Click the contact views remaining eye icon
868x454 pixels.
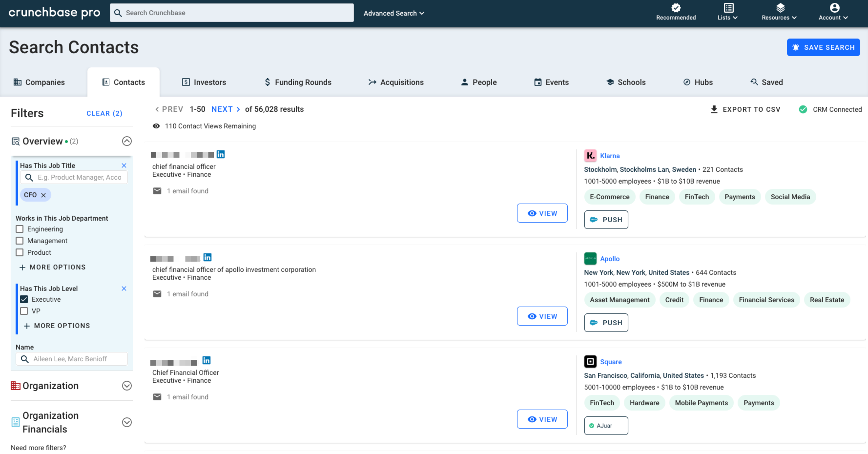[x=156, y=126]
